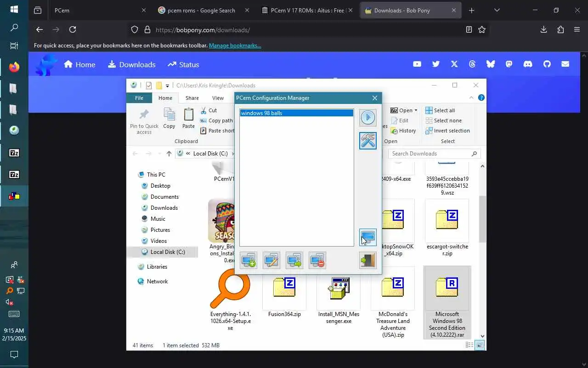
Task: Open Downloads link in site navigation
Action: 132,64
